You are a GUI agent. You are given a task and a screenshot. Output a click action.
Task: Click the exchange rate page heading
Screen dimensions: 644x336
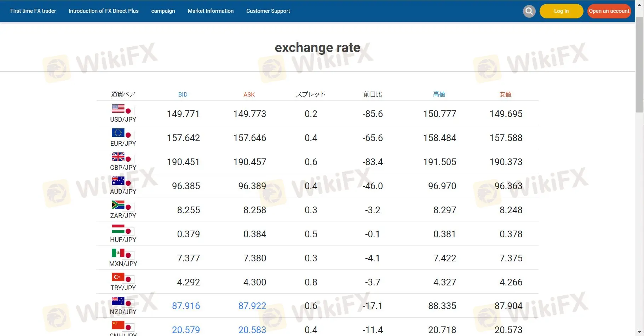(x=317, y=47)
